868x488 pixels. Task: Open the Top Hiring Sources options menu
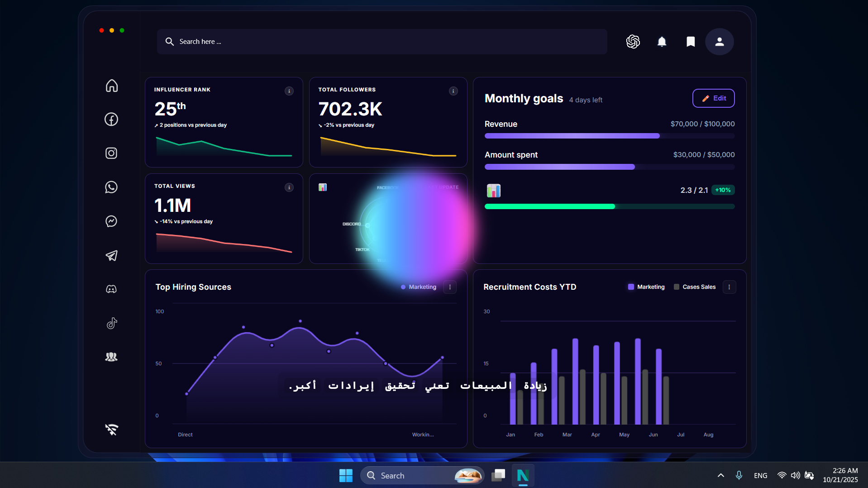(449, 287)
